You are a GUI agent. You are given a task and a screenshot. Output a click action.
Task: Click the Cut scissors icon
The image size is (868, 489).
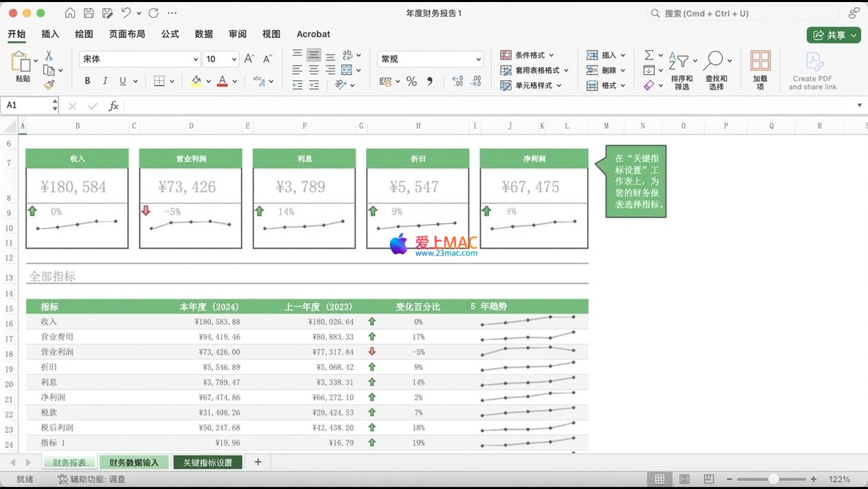click(49, 56)
